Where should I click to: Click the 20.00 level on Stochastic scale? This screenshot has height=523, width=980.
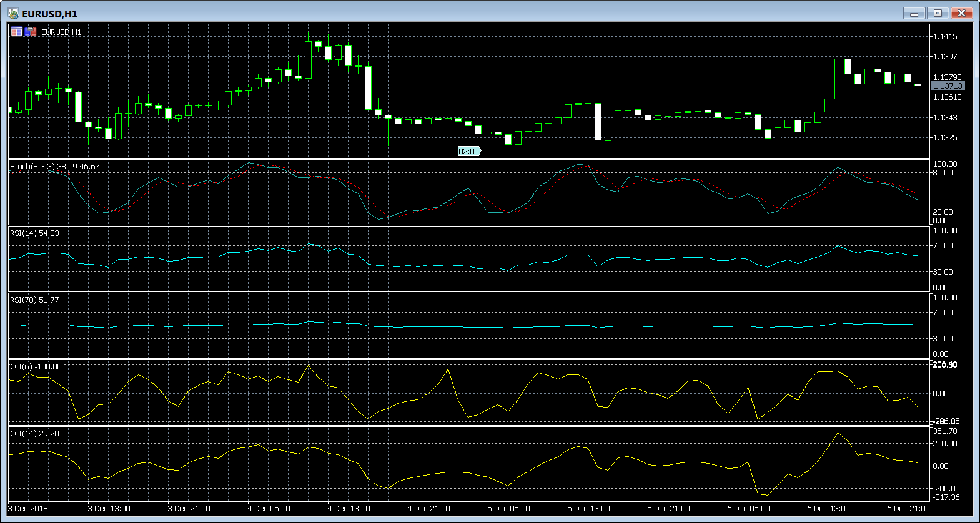[943, 212]
